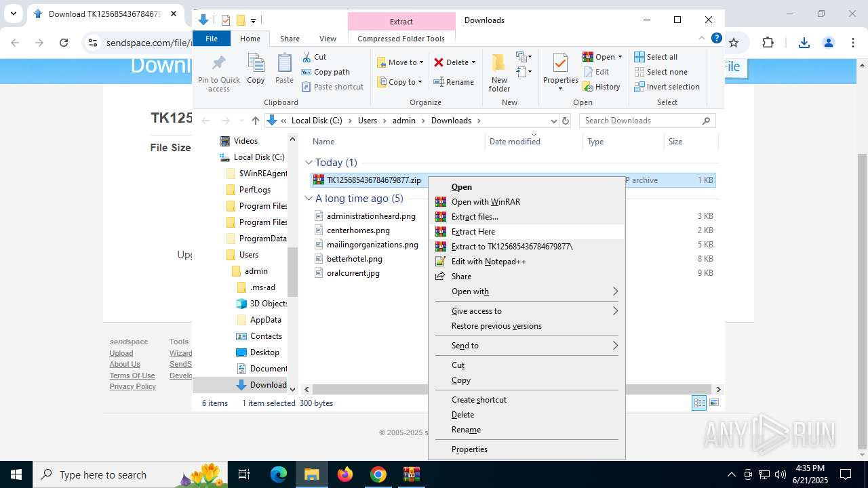
Task: Open Properties in the ribbon
Action: tap(560, 73)
